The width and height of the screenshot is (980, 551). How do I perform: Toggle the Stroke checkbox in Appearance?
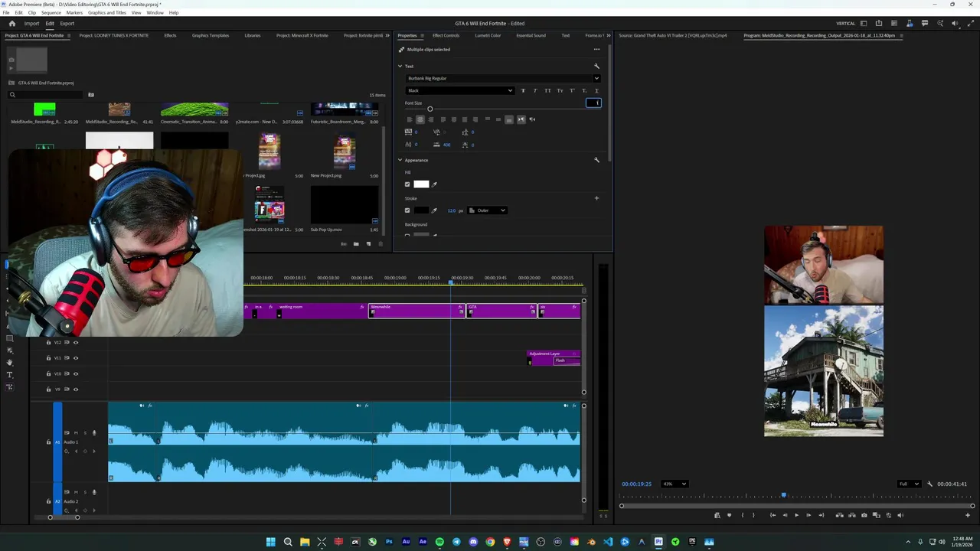point(407,210)
